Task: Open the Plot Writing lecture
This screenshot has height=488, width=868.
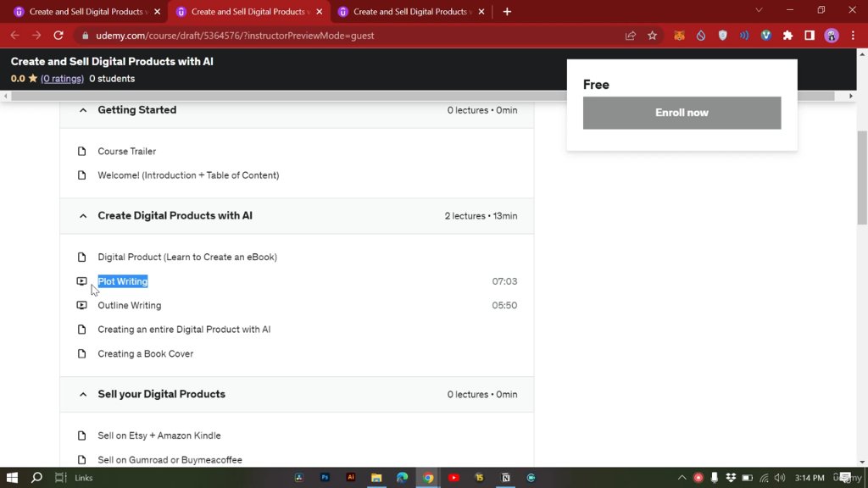Action: [x=123, y=281]
